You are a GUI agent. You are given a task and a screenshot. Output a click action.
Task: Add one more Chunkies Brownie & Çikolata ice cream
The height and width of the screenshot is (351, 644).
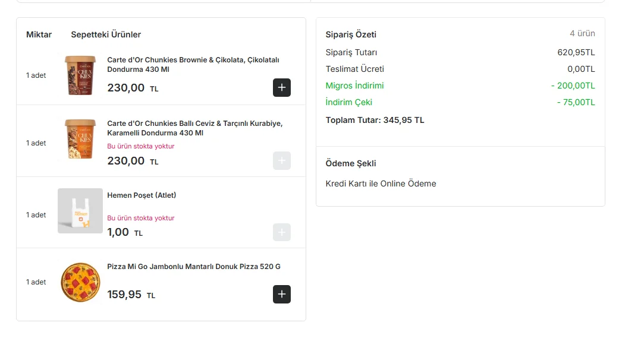[282, 87]
